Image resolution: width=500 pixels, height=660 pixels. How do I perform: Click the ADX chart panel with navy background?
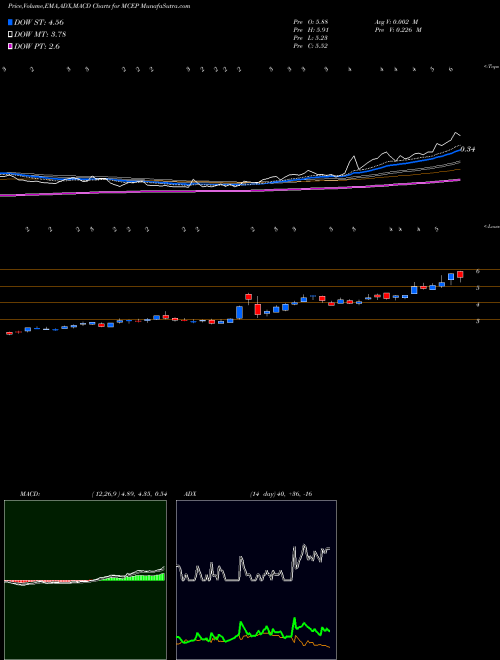[256, 580]
